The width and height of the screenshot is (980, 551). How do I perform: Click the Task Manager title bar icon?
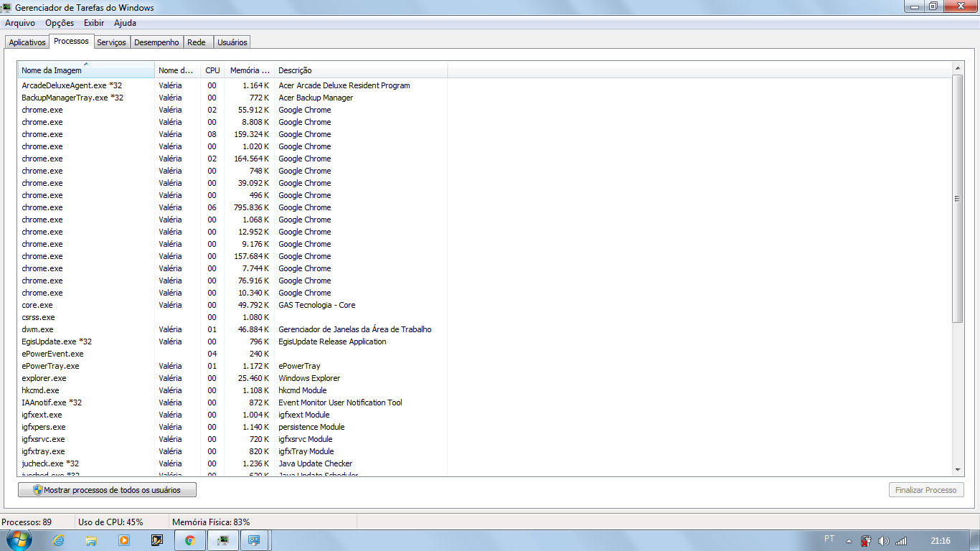(6, 8)
